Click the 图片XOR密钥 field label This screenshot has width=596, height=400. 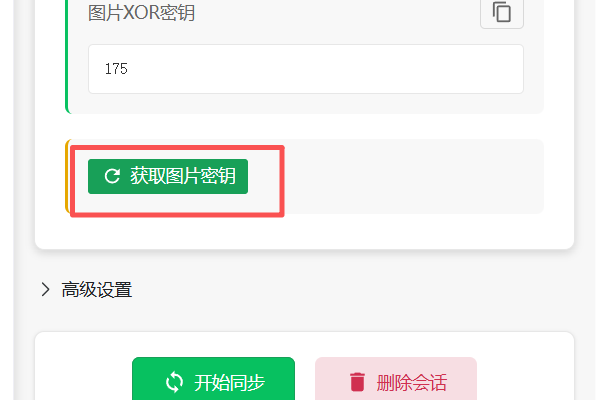tap(141, 13)
